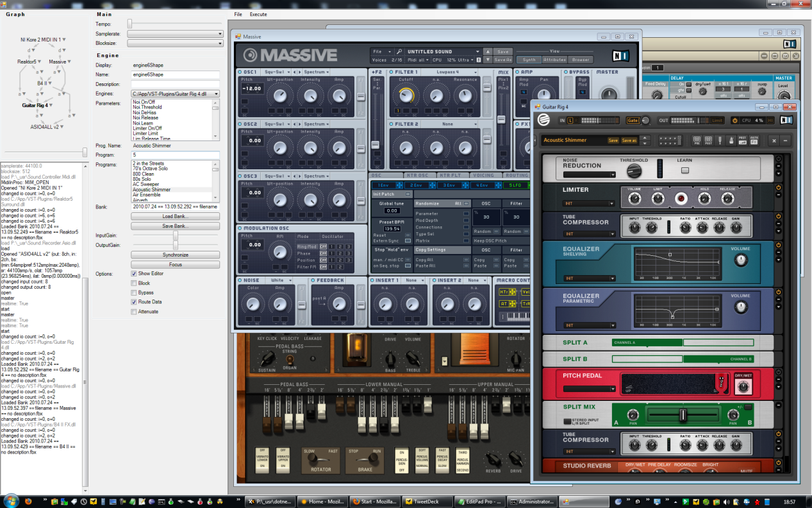
Task: Minimize the Limiter module in Guitar Rig
Action: (x=779, y=196)
